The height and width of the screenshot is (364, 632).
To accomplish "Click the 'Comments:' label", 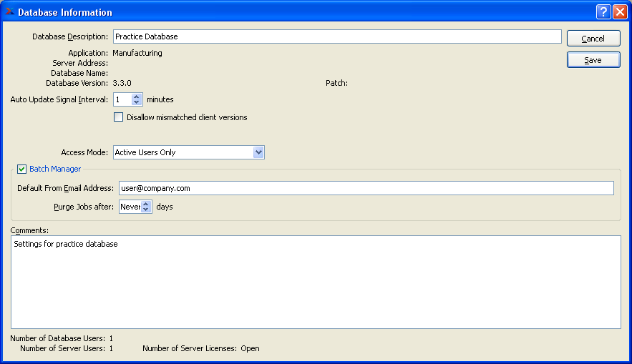I will pos(29,230).
